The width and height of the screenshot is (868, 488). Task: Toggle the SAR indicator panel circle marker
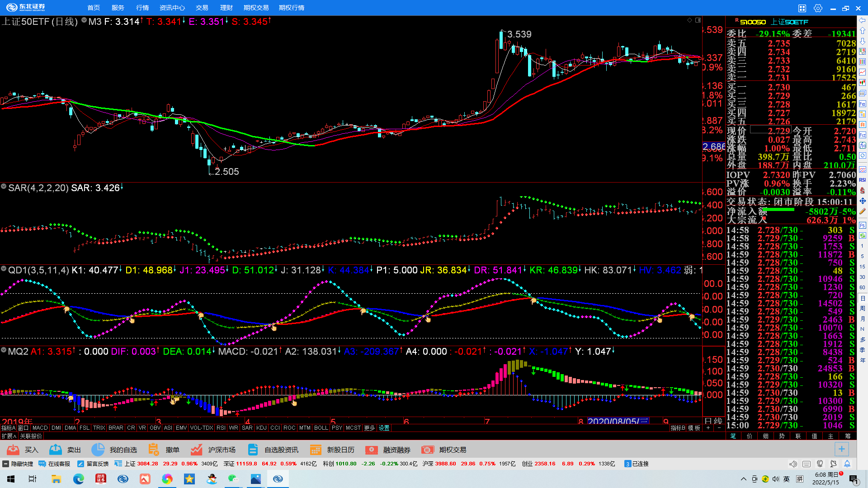pos(4,187)
